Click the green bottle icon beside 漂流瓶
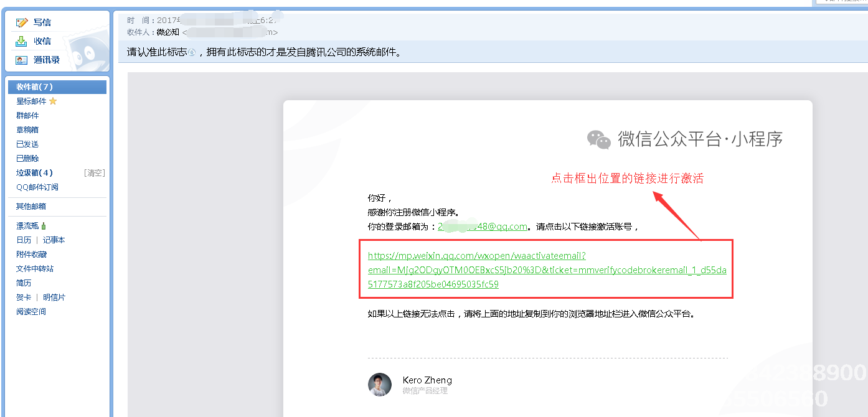This screenshot has width=868, height=417. point(44,226)
